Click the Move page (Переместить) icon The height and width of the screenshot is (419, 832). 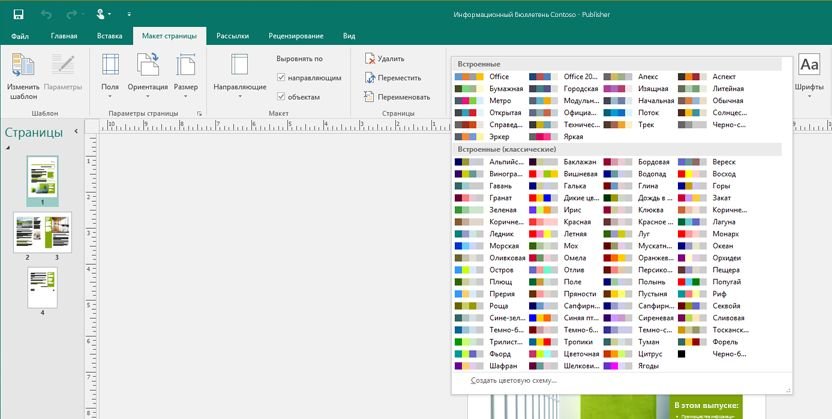(x=371, y=78)
